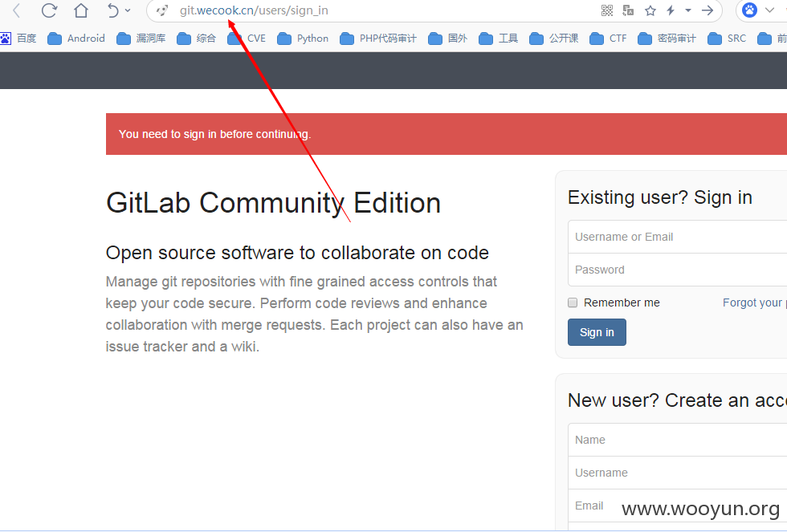Screen dimensions: 787x532
Task: Click the go forward arrow in address bar
Action: pyautogui.click(x=707, y=10)
